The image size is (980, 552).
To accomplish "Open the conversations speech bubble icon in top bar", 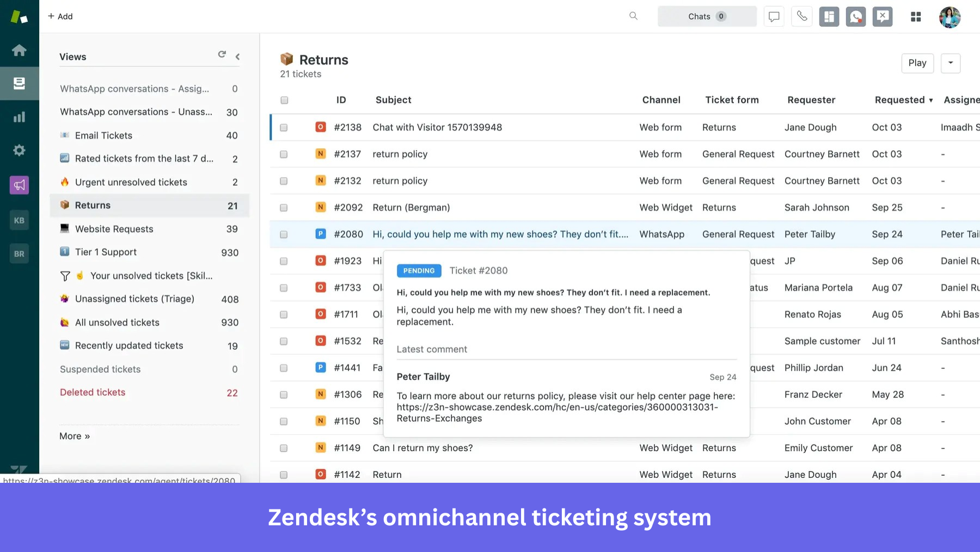I will (x=774, y=16).
